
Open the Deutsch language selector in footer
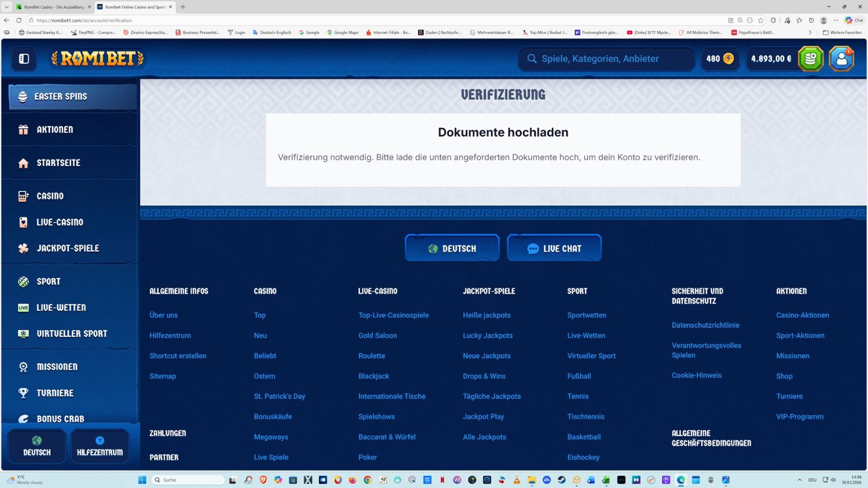tap(452, 249)
